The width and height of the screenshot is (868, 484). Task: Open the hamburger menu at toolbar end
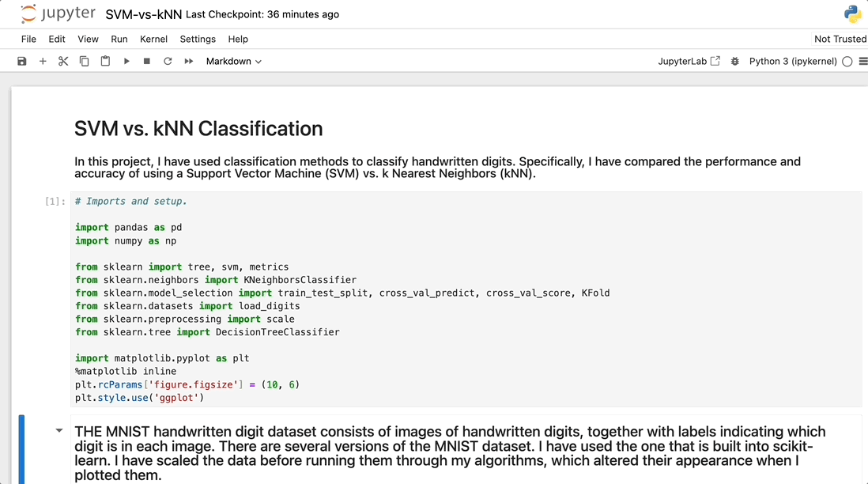point(863,62)
